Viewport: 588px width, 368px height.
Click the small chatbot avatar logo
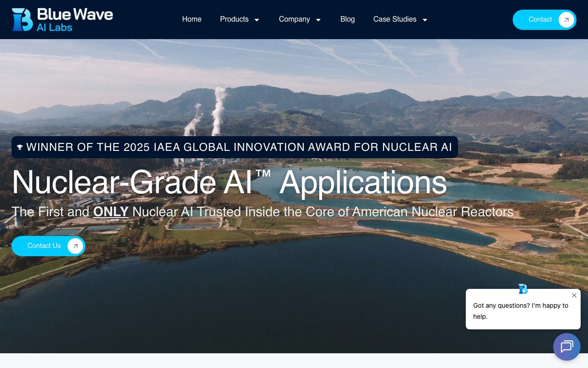coord(523,289)
